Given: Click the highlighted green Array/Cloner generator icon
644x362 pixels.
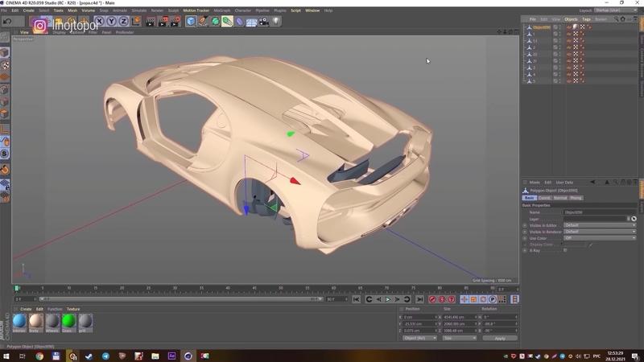Looking at the screenshot, I should pos(227,22).
